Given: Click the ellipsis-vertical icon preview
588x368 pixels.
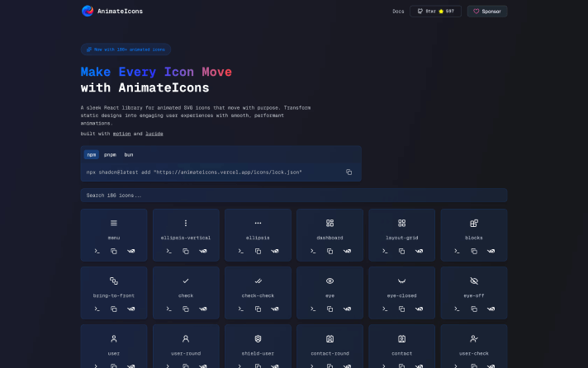Looking at the screenshot, I should [x=186, y=224].
